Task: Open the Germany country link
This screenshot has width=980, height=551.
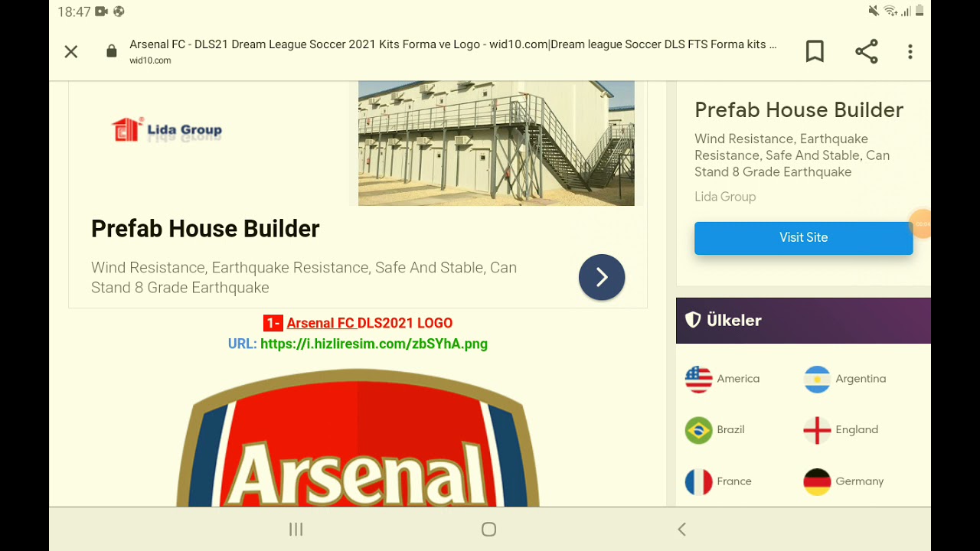Action: pos(859,481)
